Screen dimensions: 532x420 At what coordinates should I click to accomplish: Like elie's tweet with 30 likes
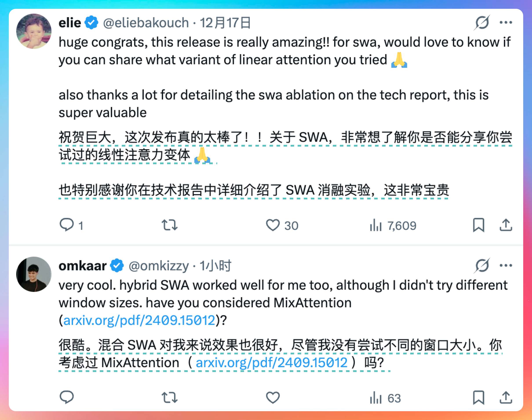[273, 225]
